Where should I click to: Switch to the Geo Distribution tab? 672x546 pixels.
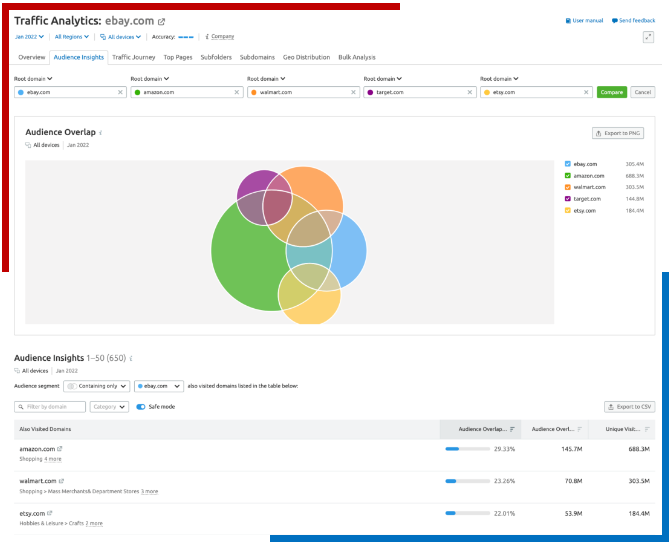[x=306, y=57]
